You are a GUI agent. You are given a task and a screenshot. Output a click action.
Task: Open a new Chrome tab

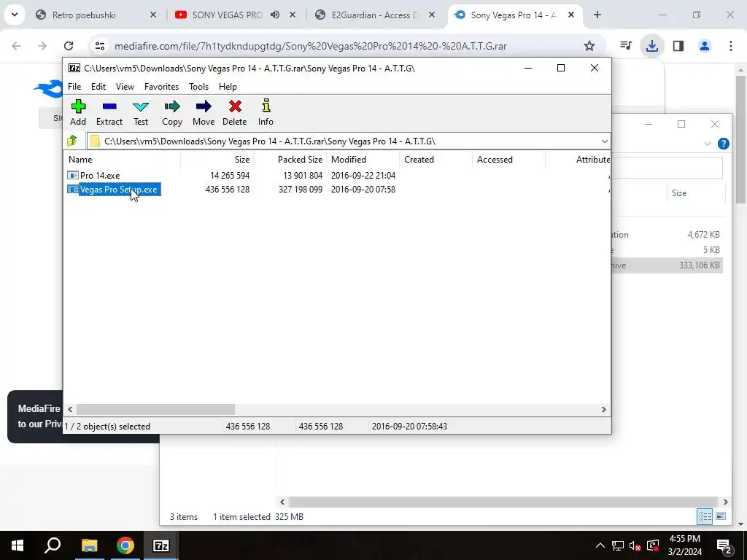[x=597, y=15]
